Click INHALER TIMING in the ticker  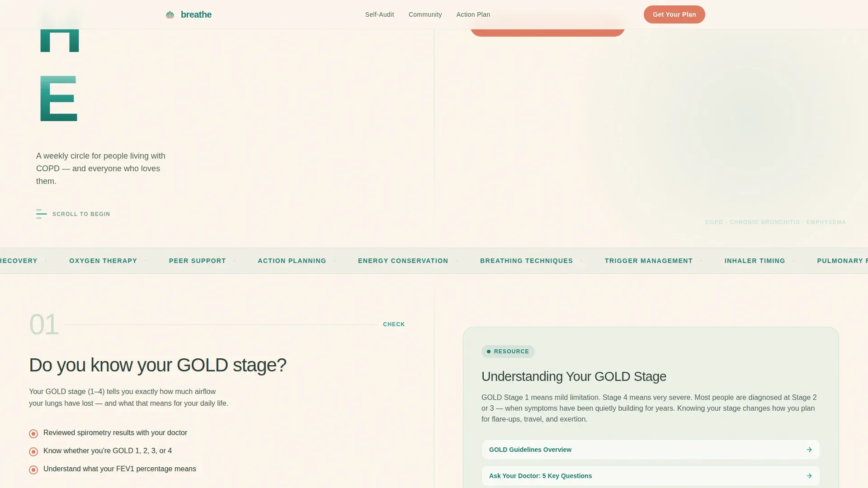[755, 261]
